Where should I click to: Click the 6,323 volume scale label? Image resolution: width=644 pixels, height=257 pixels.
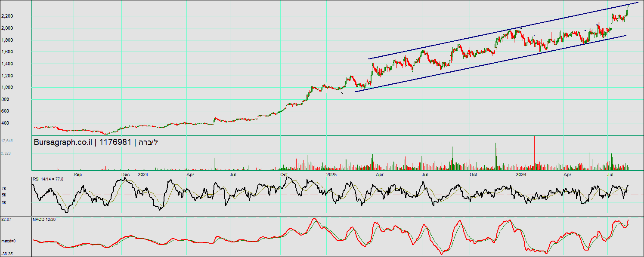point(6,153)
